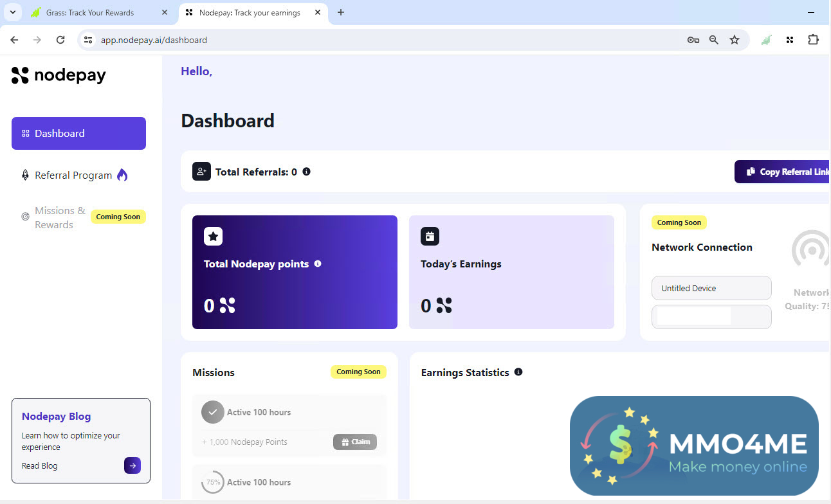This screenshot has height=504, width=831.
Task: Click the 75% progress circle on the second mission
Action: [213, 482]
